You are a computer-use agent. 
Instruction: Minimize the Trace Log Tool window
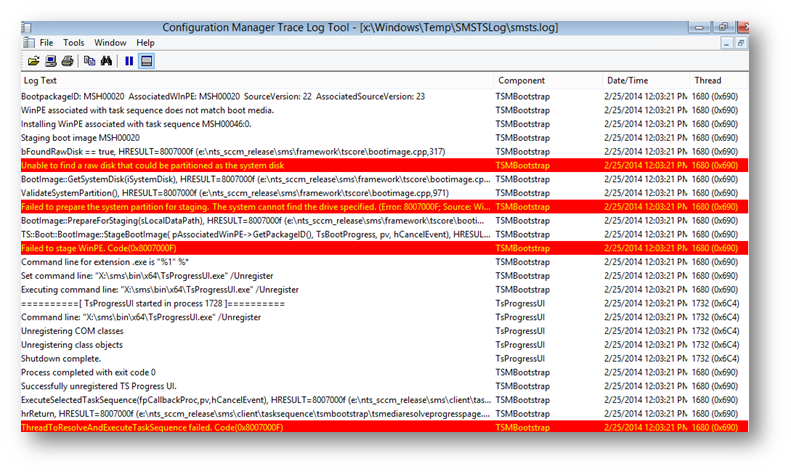point(699,27)
